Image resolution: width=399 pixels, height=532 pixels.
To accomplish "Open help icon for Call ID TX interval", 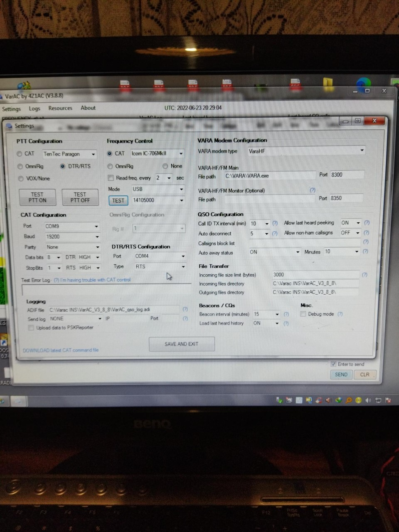I will pos(275,223).
